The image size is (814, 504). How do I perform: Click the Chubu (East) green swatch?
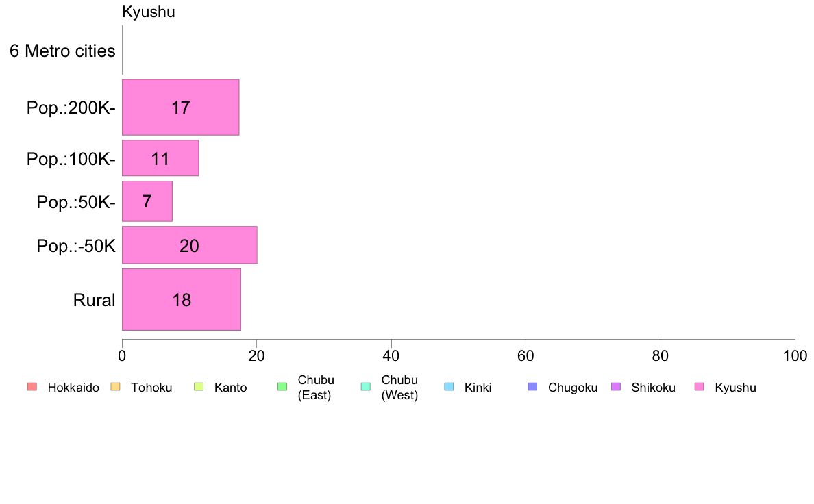[282, 387]
